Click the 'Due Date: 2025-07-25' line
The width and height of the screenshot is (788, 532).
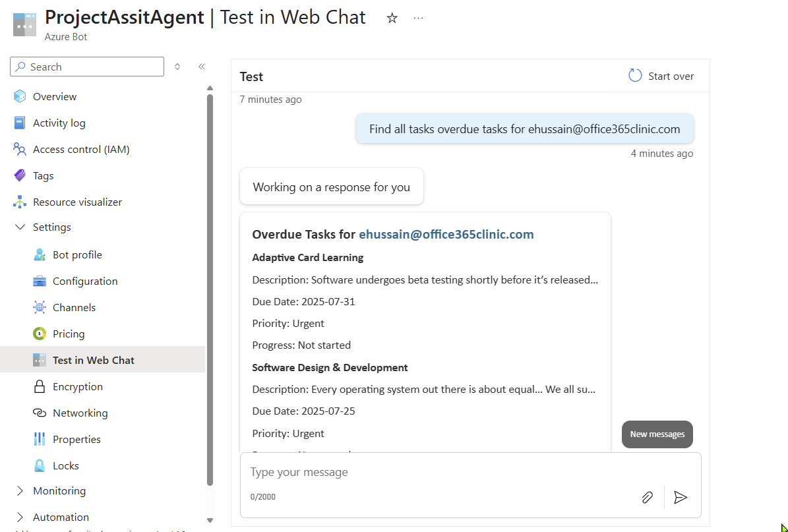pos(303,411)
